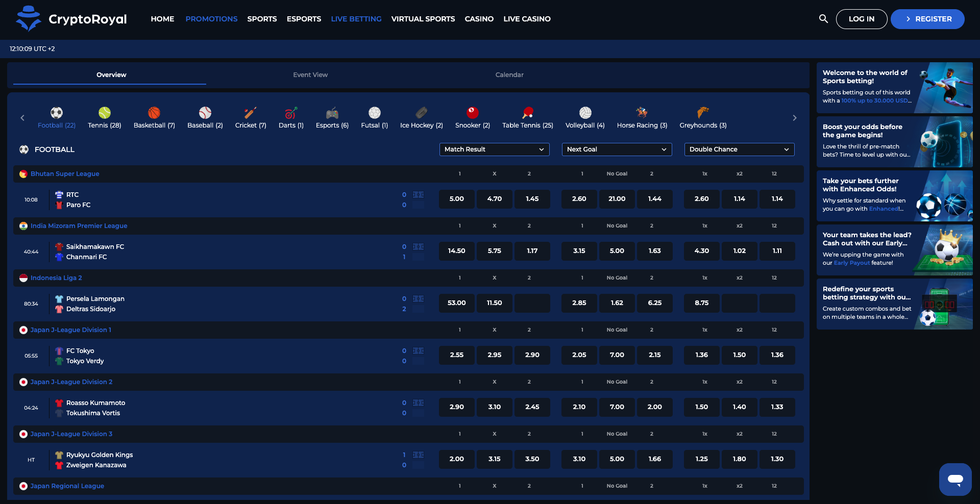980x504 pixels.
Task: Select Greyhounds icon
Action: pos(703,113)
